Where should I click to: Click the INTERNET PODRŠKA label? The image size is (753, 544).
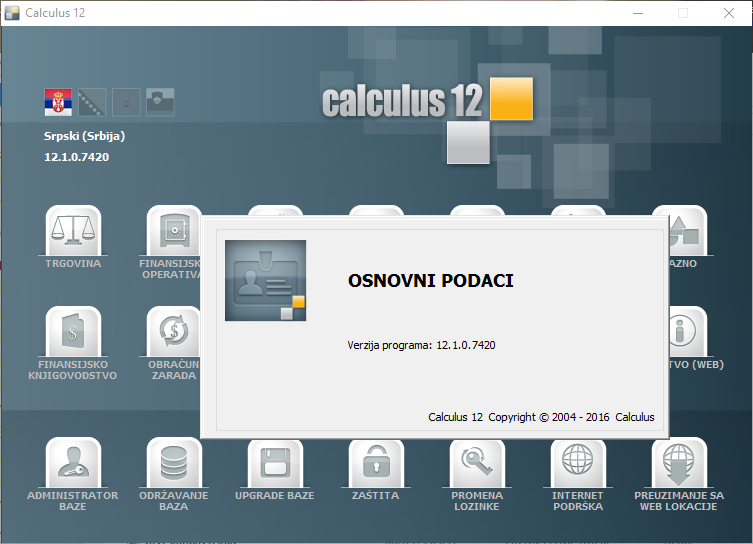(578, 501)
